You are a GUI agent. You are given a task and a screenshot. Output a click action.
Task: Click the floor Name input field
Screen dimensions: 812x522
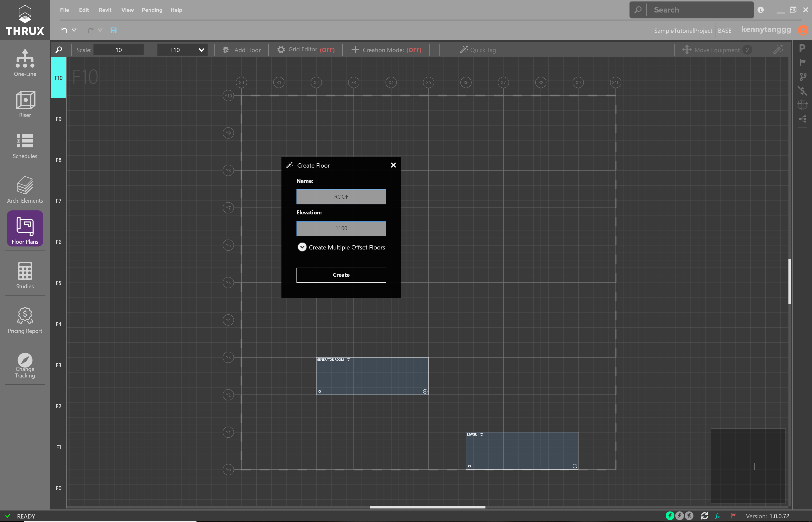click(341, 197)
